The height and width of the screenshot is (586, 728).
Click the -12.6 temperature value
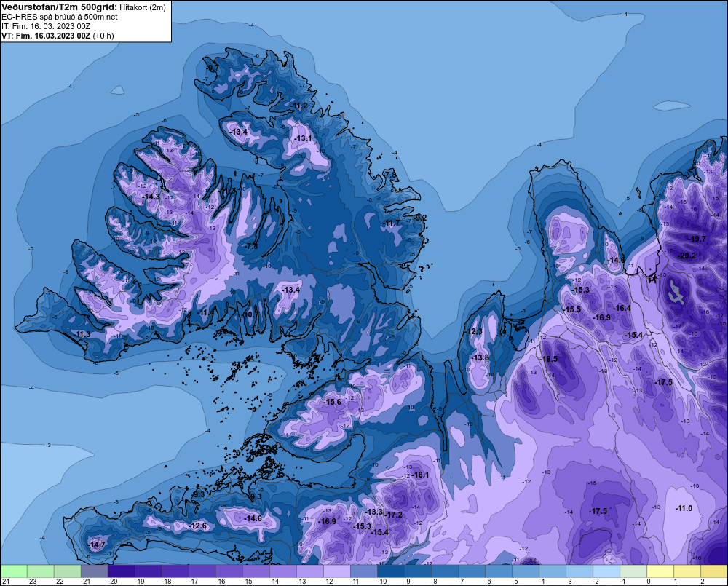[x=198, y=526]
